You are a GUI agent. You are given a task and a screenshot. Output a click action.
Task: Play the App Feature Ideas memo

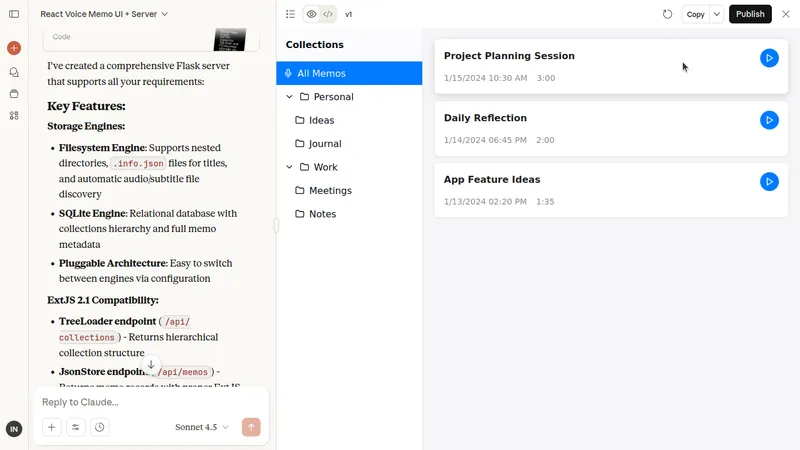(x=768, y=182)
